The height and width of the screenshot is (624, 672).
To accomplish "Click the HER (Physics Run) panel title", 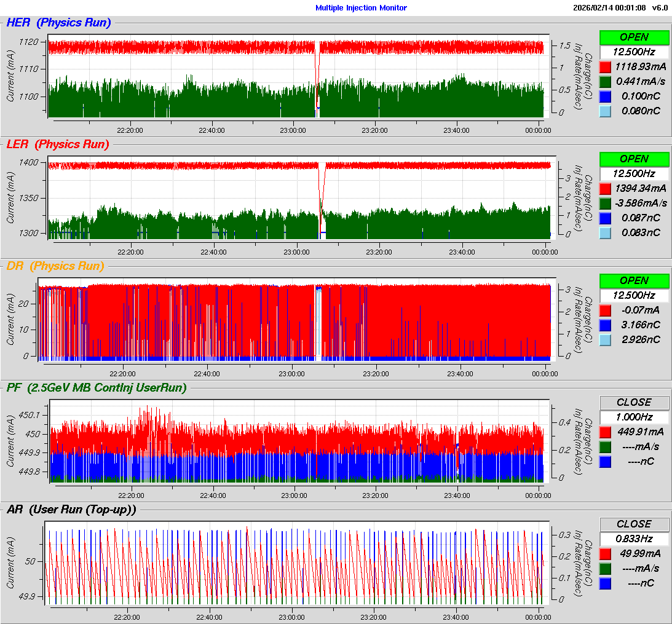I will pos(58,23).
